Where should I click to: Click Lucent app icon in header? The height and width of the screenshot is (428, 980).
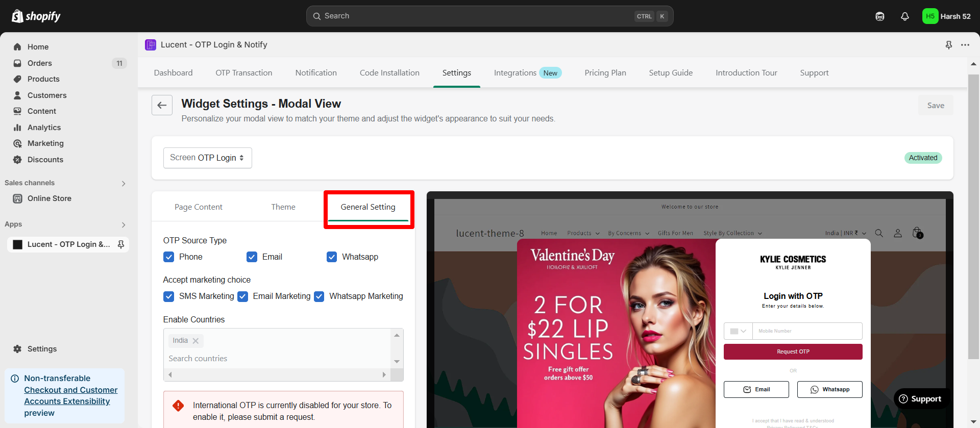[x=151, y=45]
